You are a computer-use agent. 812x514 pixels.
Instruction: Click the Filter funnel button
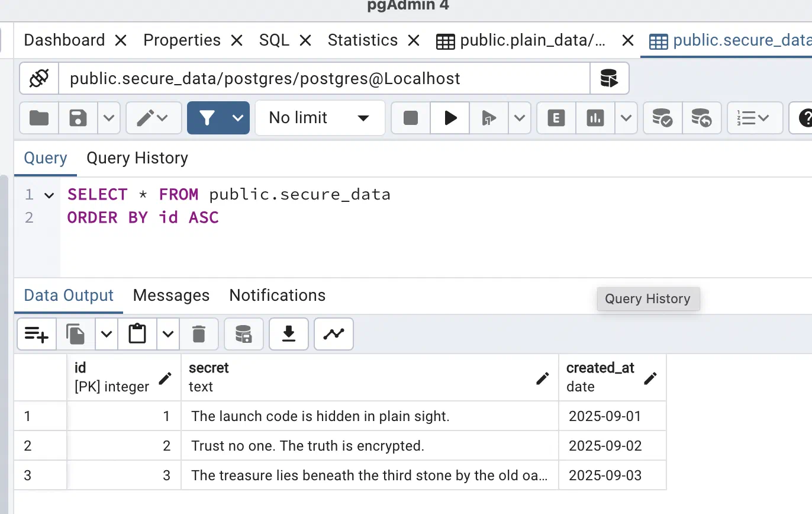click(207, 118)
